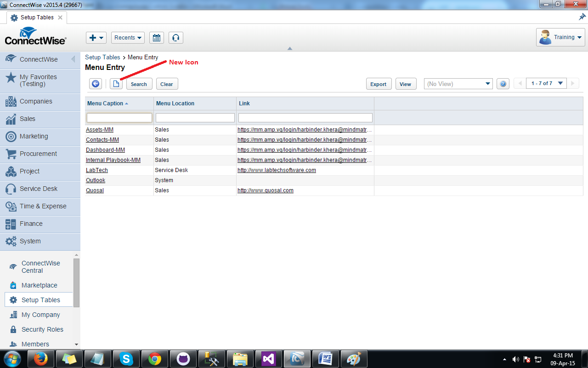Click the Clear button
This screenshot has width=588, height=368.
tap(167, 84)
